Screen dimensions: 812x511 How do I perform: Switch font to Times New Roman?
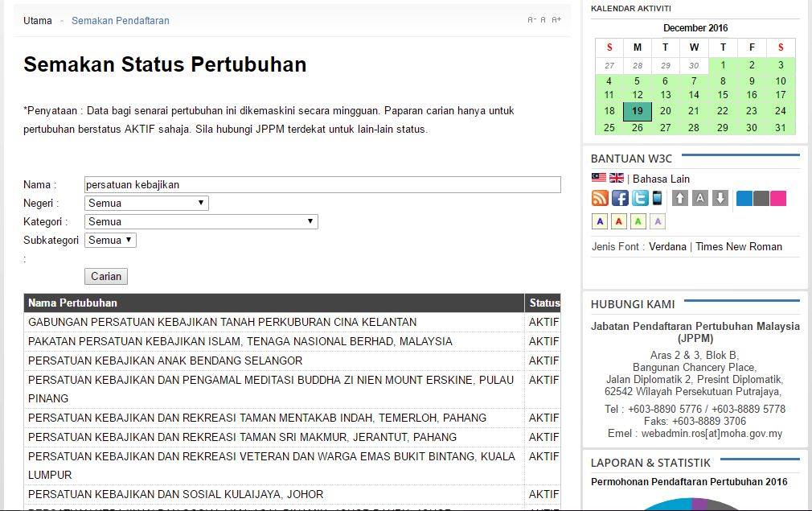(739, 247)
